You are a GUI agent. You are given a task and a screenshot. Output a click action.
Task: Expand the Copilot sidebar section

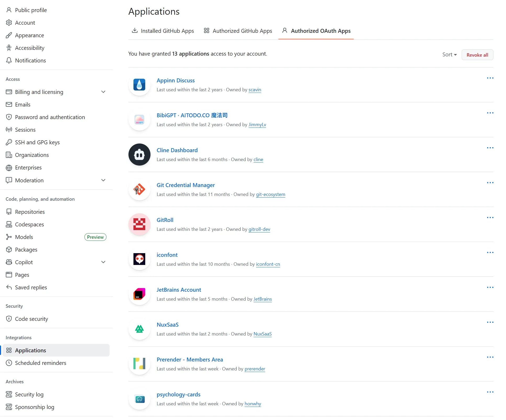pos(103,262)
